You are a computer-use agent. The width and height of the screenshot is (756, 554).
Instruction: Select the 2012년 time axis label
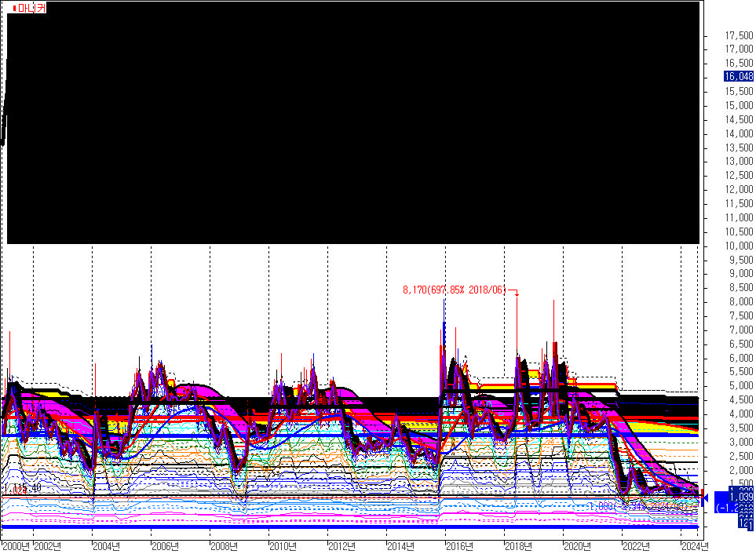pyautogui.click(x=341, y=546)
